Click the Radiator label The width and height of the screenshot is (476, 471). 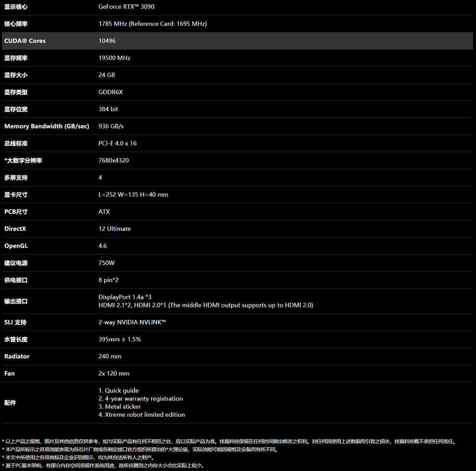(17, 357)
